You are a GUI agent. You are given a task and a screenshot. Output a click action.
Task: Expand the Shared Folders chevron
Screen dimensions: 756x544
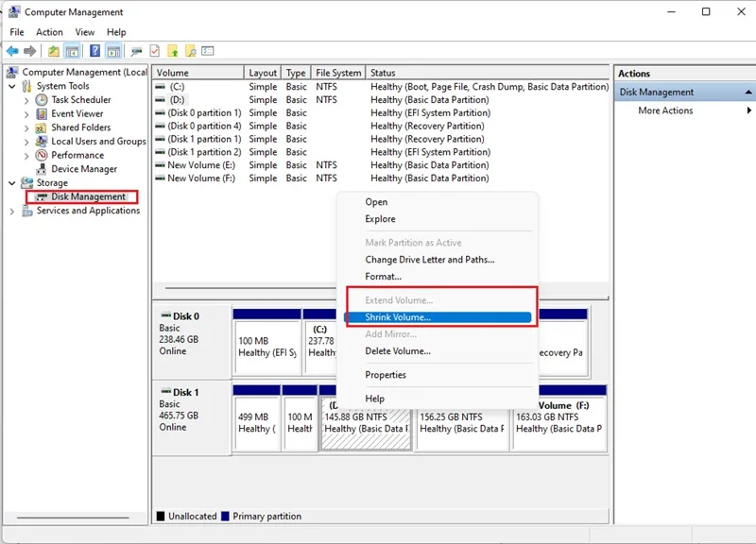[x=26, y=128]
